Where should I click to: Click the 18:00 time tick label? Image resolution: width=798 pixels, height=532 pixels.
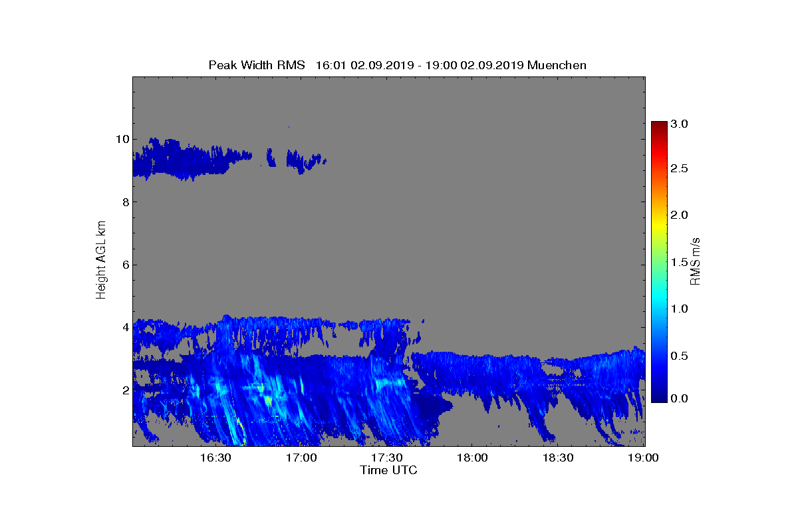tap(473, 458)
